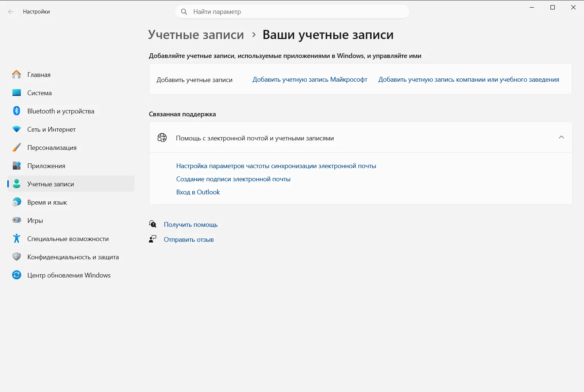Open Настройка параметров частоты синхронизации link
This screenshot has height=392, width=584.
(276, 166)
